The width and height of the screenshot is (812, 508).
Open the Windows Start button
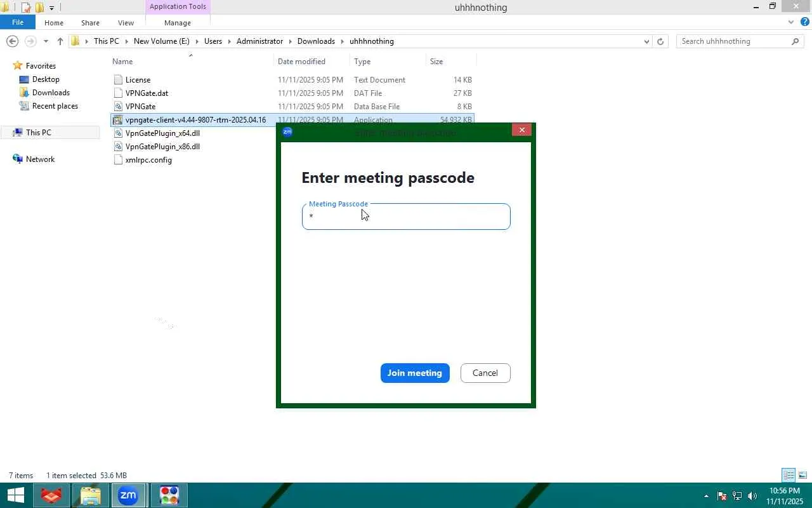[x=15, y=495]
